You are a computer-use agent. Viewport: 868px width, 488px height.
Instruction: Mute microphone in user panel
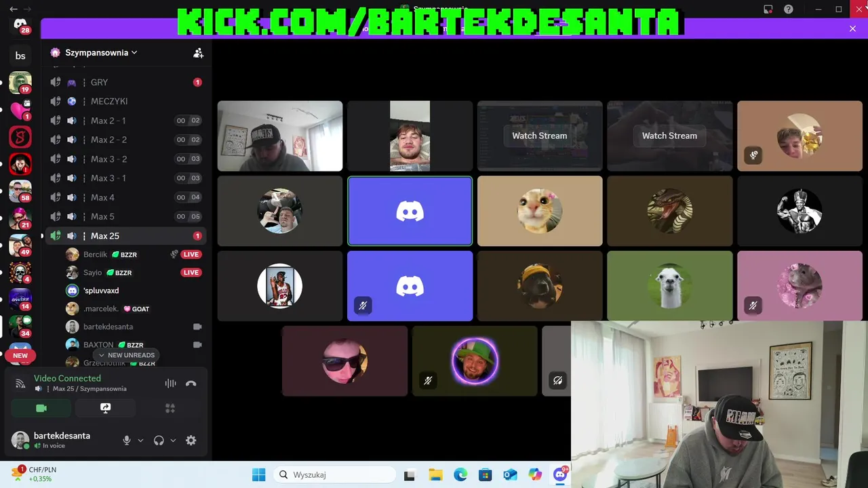click(126, 441)
